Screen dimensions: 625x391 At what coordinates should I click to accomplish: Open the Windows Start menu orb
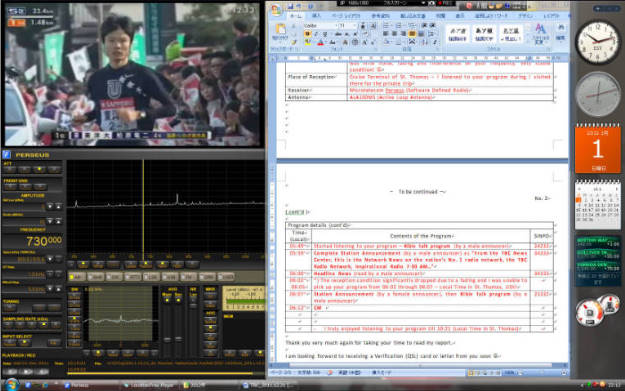(x=11, y=385)
